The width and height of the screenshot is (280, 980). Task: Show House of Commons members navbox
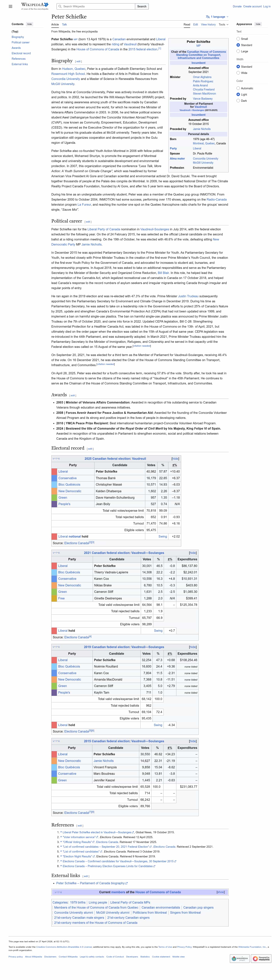coord(221,892)
